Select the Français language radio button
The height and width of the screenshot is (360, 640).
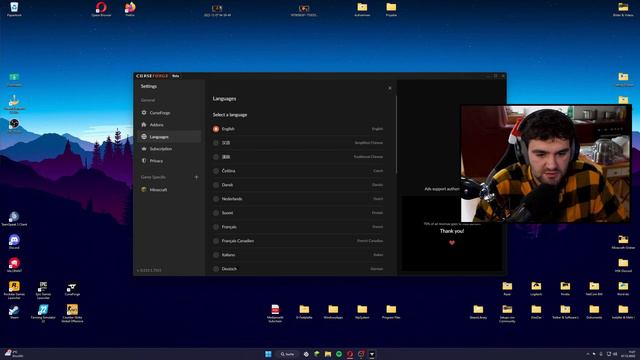tap(216, 227)
